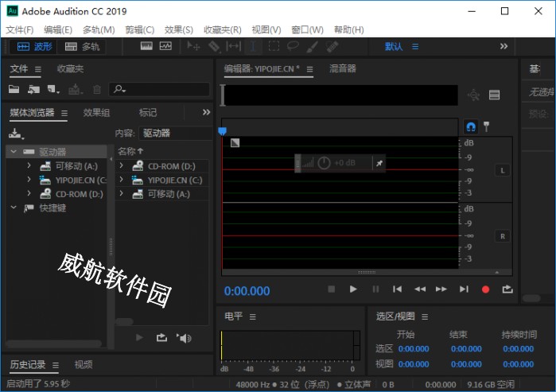Toggle media browser loop playback icon
The image size is (556, 392).
[161, 337]
